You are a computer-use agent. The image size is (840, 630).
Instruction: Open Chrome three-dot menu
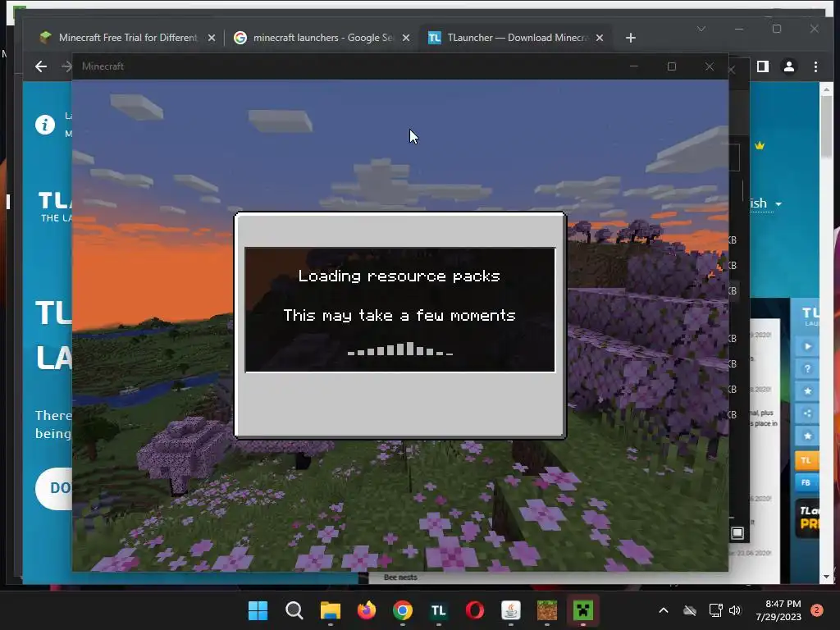tap(815, 66)
